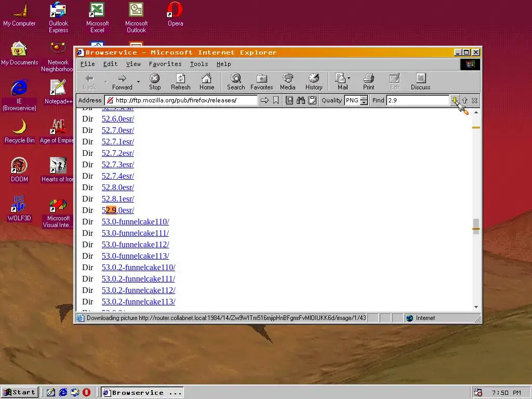Open the Media pane
The width and height of the screenshot is (532, 399).
click(288, 82)
